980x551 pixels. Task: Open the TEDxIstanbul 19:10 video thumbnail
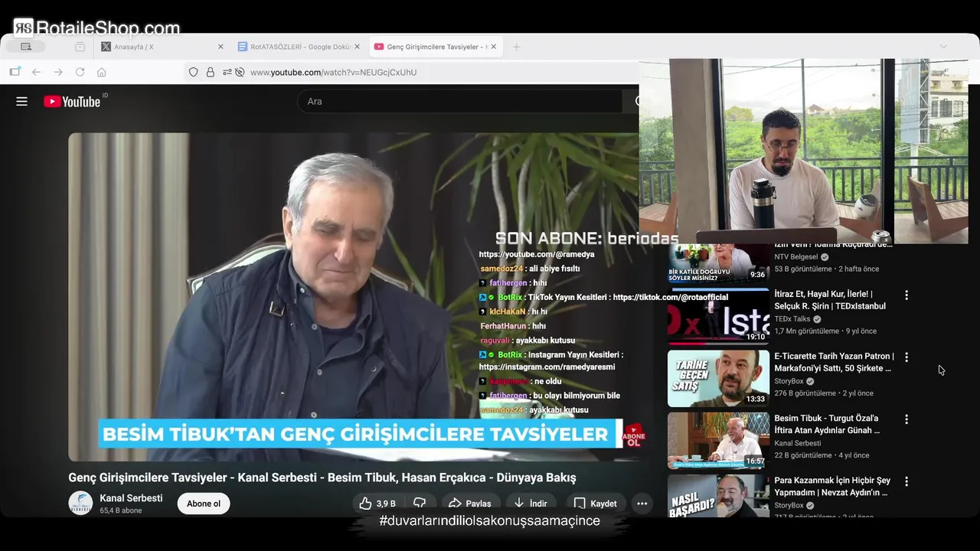[718, 316]
